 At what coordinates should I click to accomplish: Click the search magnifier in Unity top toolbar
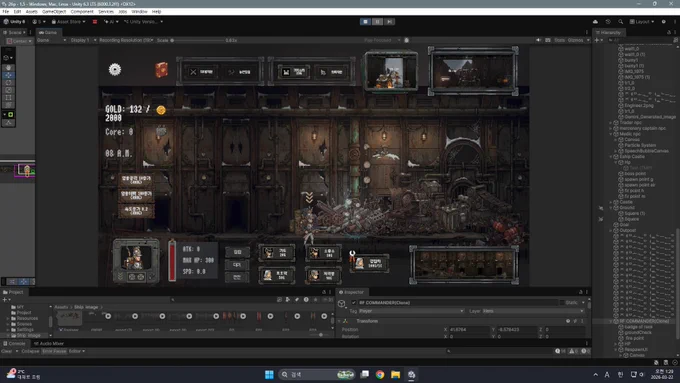(x=621, y=22)
